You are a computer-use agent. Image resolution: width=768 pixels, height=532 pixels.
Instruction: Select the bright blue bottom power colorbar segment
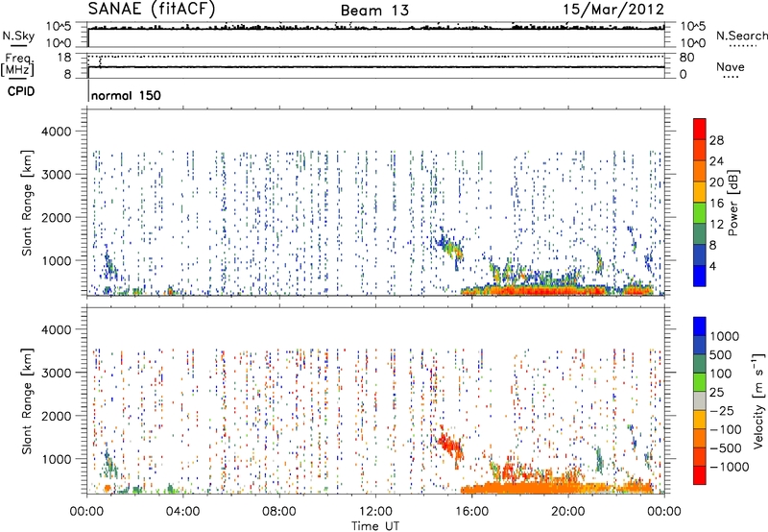point(700,276)
